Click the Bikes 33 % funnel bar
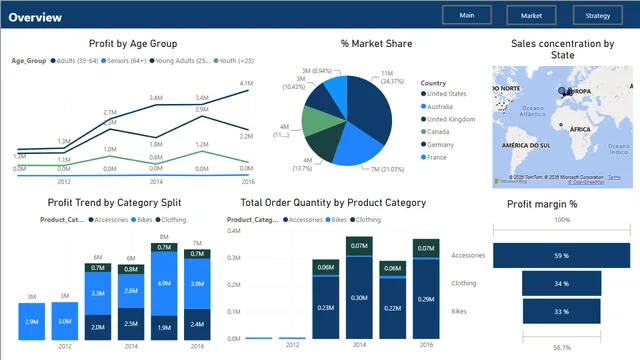 point(561,311)
